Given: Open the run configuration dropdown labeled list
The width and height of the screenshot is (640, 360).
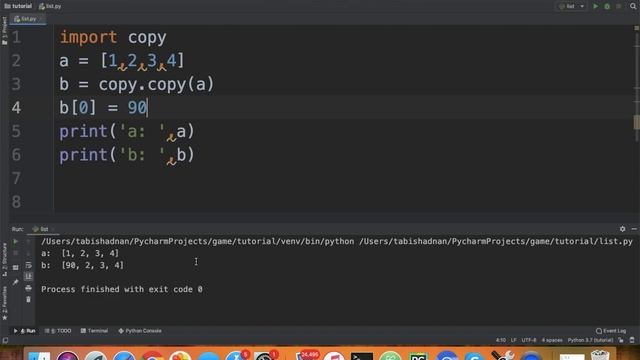Looking at the screenshot, I should point(571,6).
